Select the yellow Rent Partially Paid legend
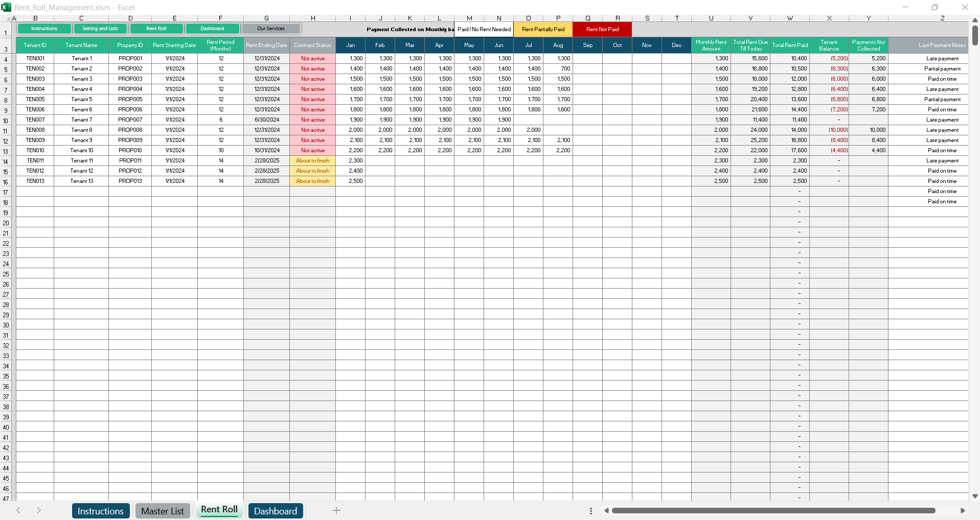Screen dimensions: 980x520 pos(543,30)
